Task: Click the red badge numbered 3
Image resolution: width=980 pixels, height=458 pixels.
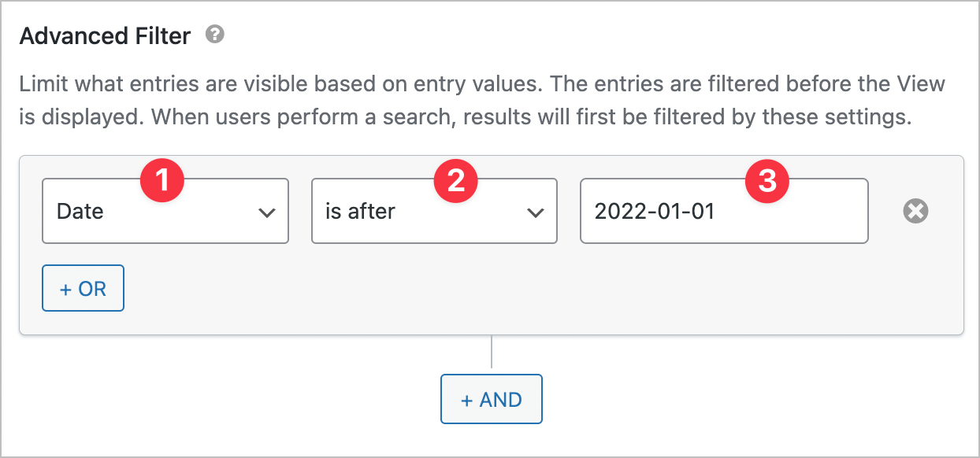Action: pos(767,180)
